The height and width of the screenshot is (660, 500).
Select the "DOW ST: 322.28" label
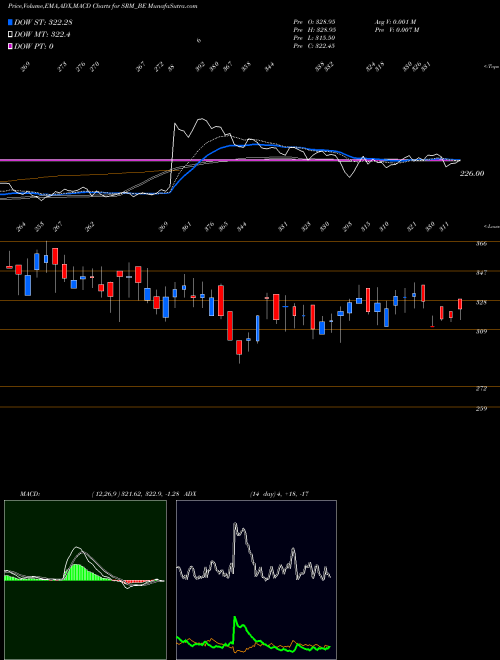(43, 22)
